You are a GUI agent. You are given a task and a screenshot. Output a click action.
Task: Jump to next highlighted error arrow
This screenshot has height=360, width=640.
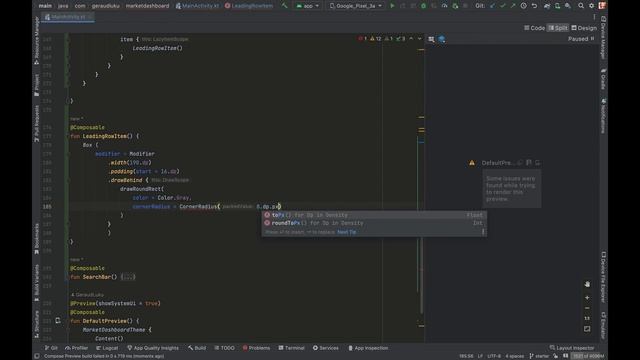point(419,39)
